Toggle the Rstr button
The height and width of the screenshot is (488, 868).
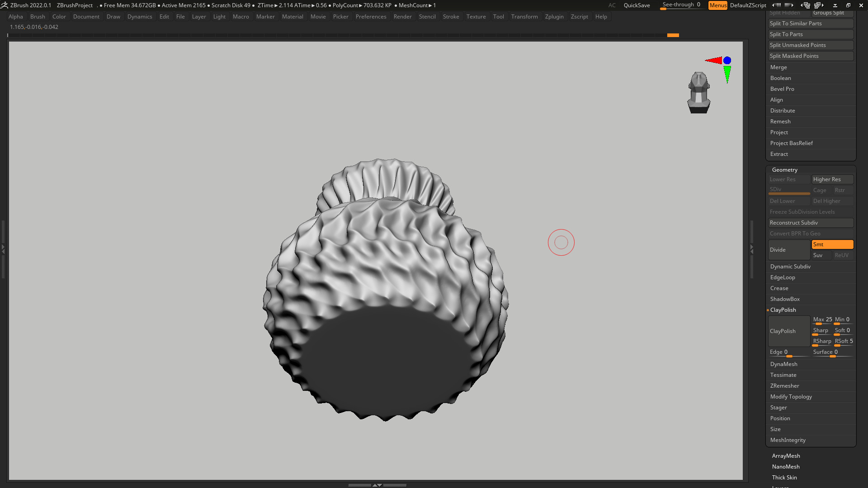(843, 190)
